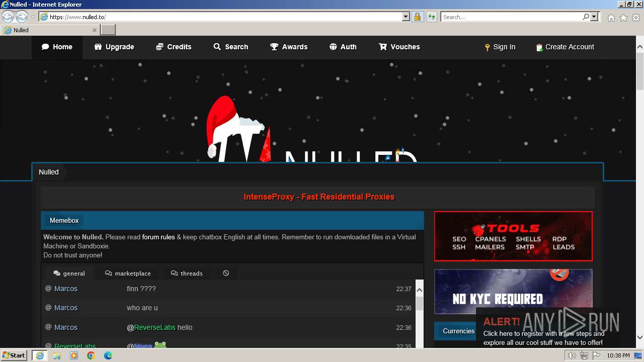Click the 'finn ????' chat message
644x362 pixels.
[x=141, y=289]
